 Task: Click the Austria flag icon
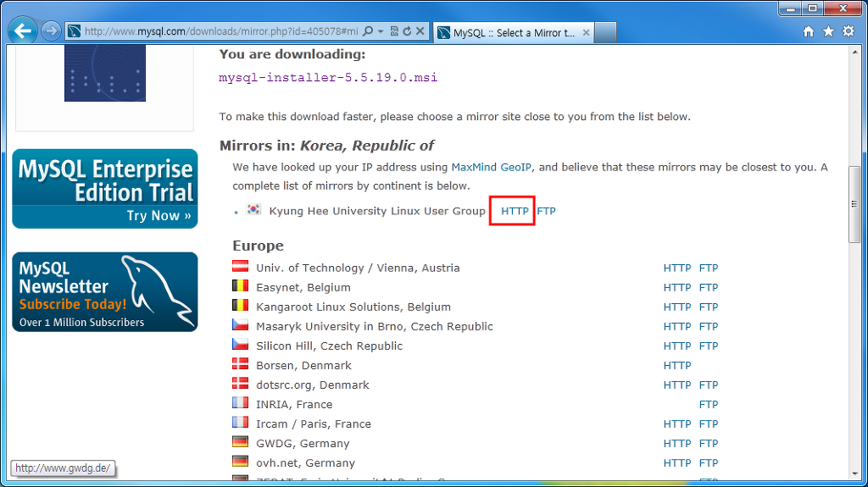[240, 266]
